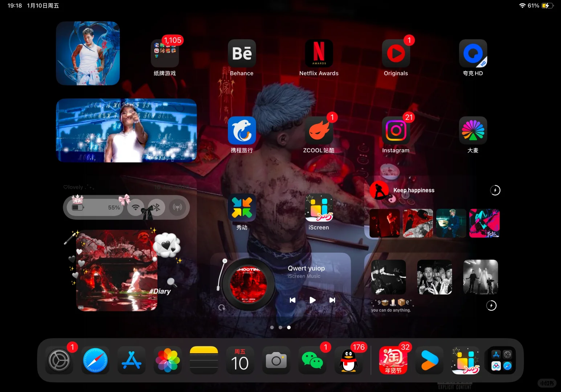Tap the wide blue concert photo widget
This screenshot has height=392, width=561.
[126, 130]
